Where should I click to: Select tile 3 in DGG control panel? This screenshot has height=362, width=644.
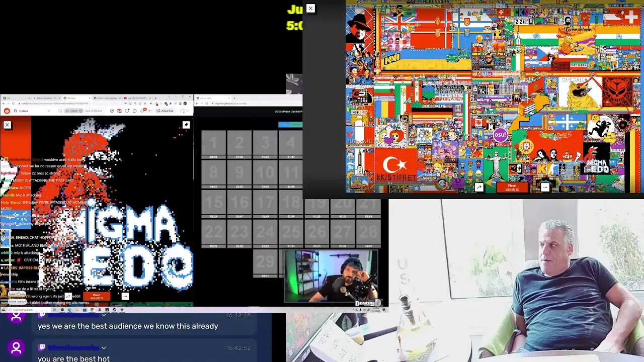[265, 144]
